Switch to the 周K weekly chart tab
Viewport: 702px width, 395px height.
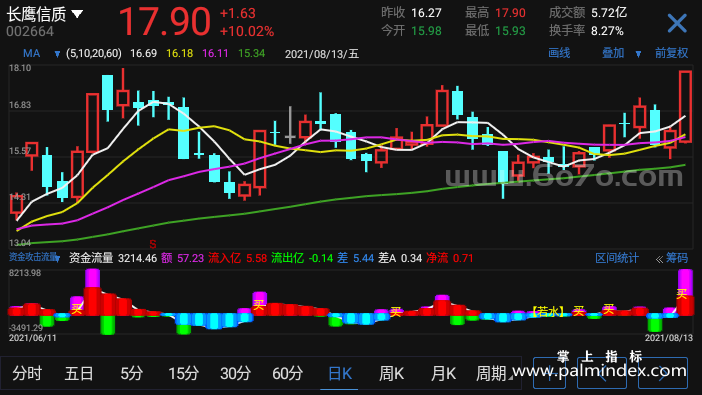point(391,373)
